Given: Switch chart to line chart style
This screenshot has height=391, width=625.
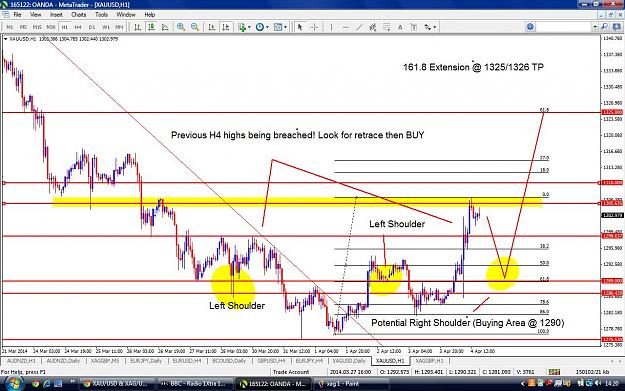Looking at the screenshot, I should pyautogui.click(x=165, y=27).
